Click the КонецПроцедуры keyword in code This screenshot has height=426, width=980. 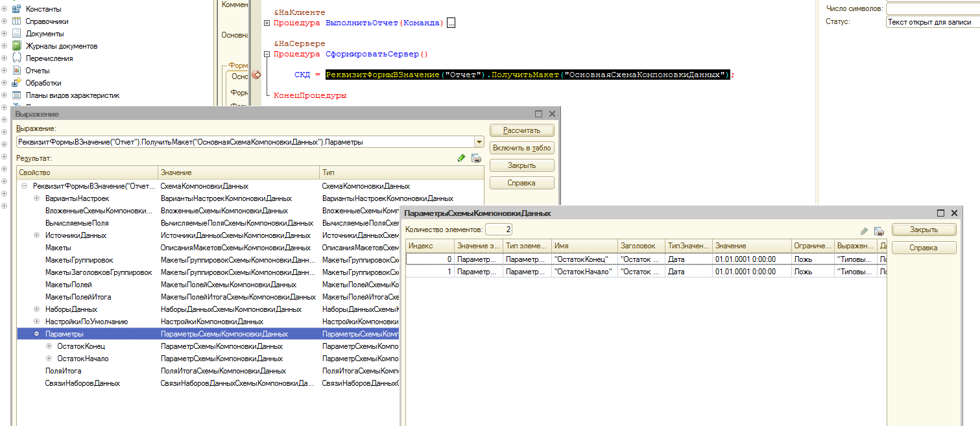click(x=310, y=95)
